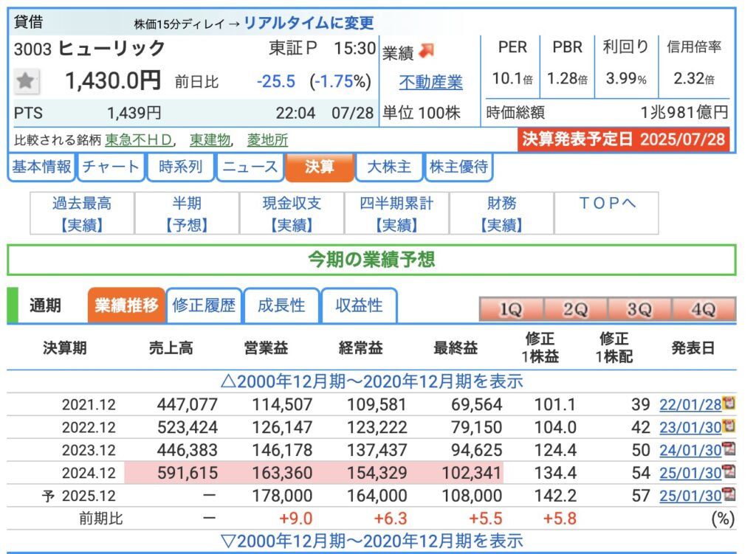
Task: Open the PDF icon beside 24/01/30
Action: tap(729, 449)
